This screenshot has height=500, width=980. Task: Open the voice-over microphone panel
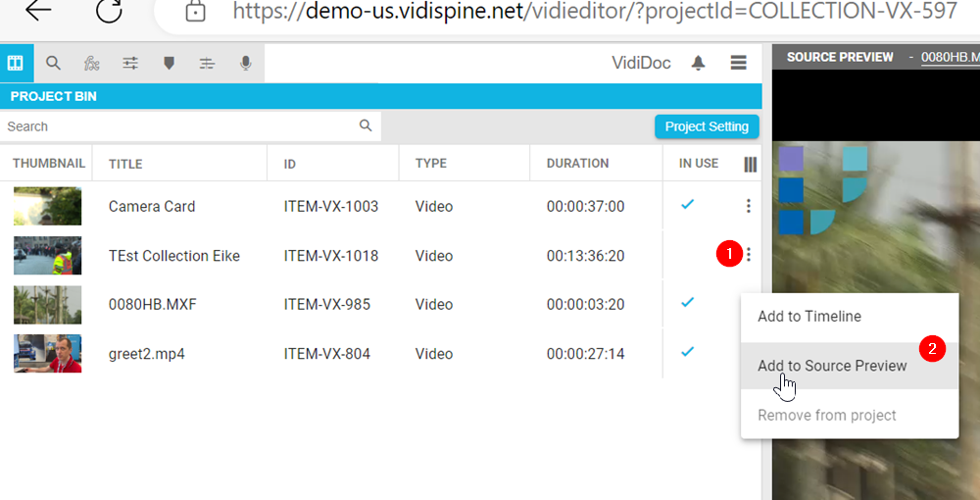click(x=246, y=64)
